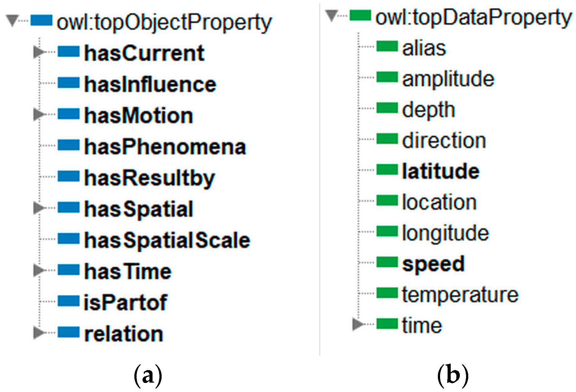Expand the hasTime property subtree

tap(38, 270)
